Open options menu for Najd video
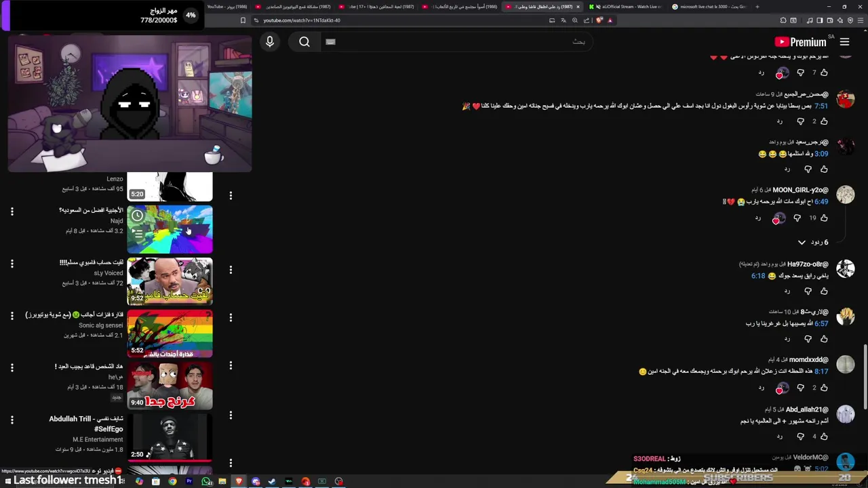The width and height of the screenshot is (868, 488). point(12,211)
